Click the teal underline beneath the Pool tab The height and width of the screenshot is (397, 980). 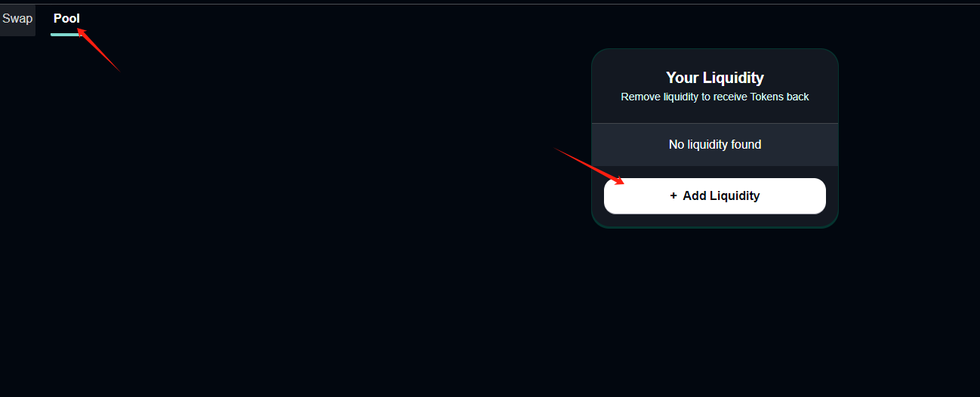(x=66, y=34)
